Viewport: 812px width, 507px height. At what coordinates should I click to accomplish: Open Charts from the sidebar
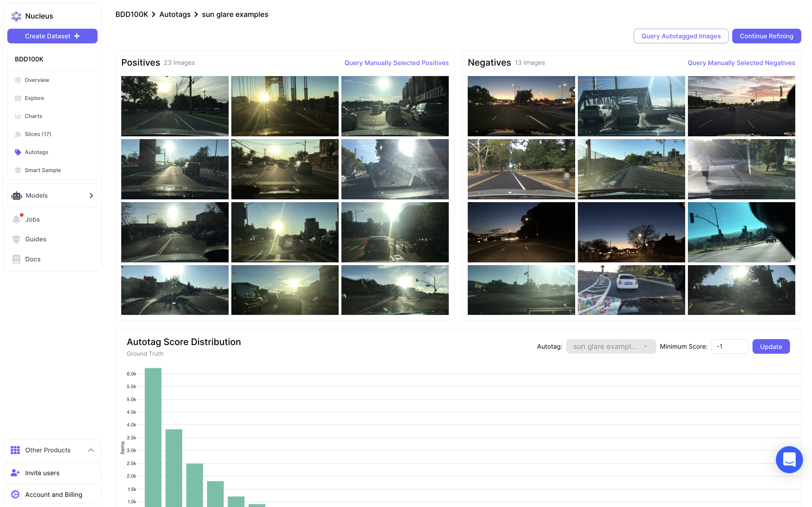pos(33,116)
